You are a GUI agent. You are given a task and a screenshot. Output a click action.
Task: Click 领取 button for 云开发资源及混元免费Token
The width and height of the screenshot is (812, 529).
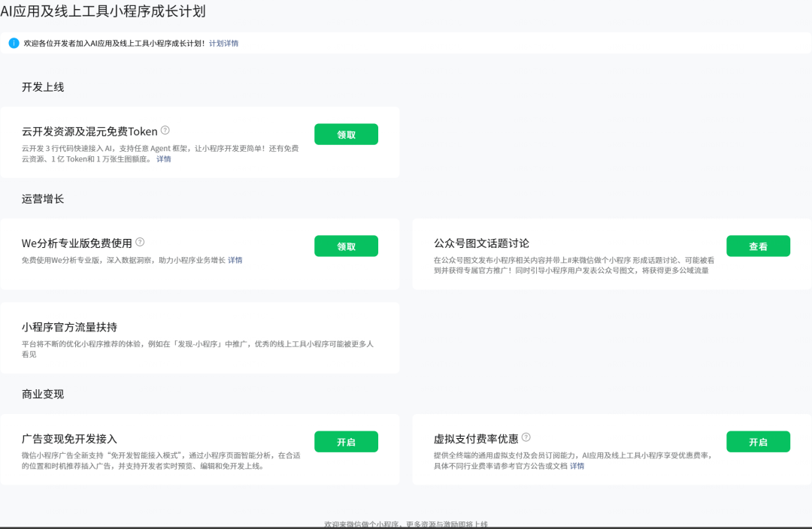click(x=346, y=135)
